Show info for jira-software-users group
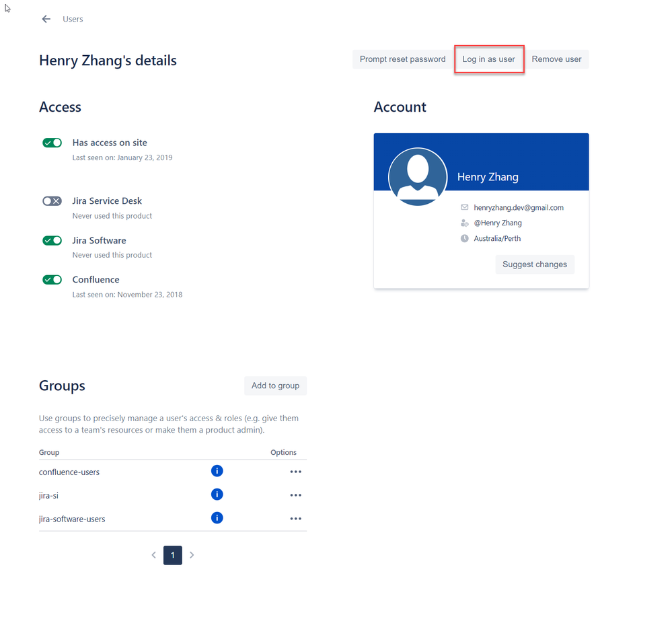The image size is (672, 619). pos(217,518)
